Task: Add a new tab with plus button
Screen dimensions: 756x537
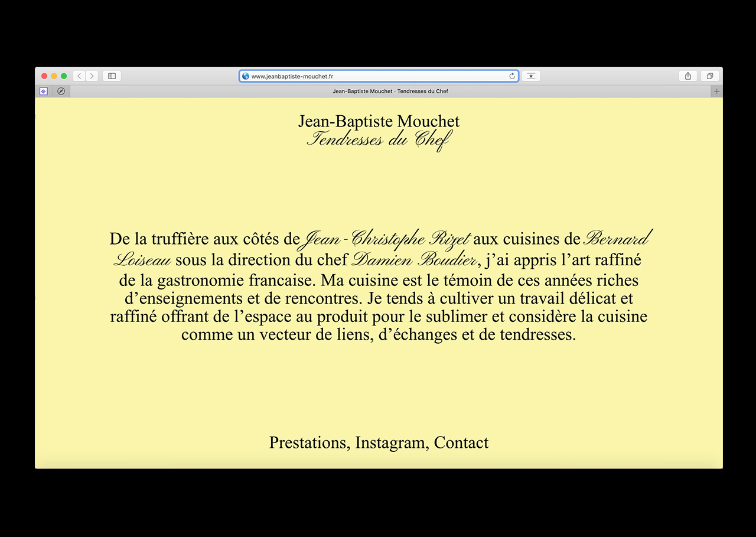Action: (717, 92)
